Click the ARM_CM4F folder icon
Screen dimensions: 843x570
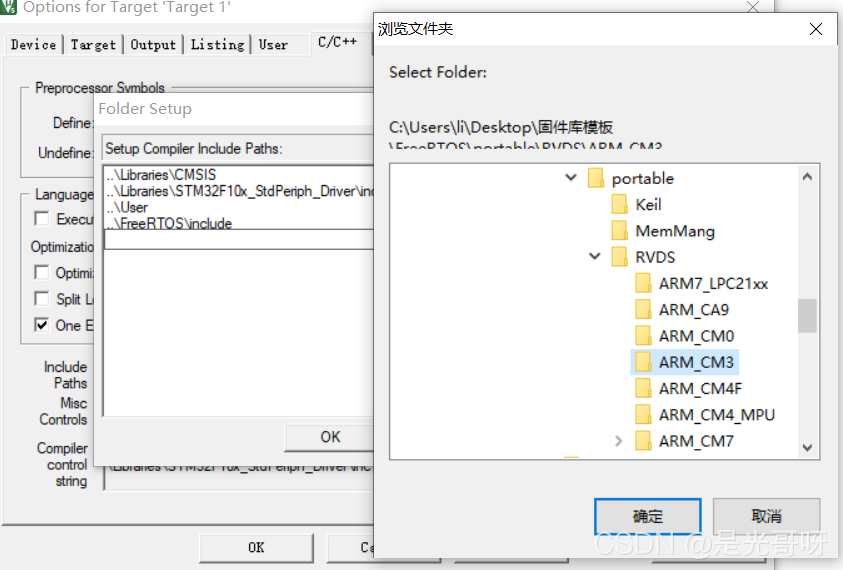[x=643, y=389]
